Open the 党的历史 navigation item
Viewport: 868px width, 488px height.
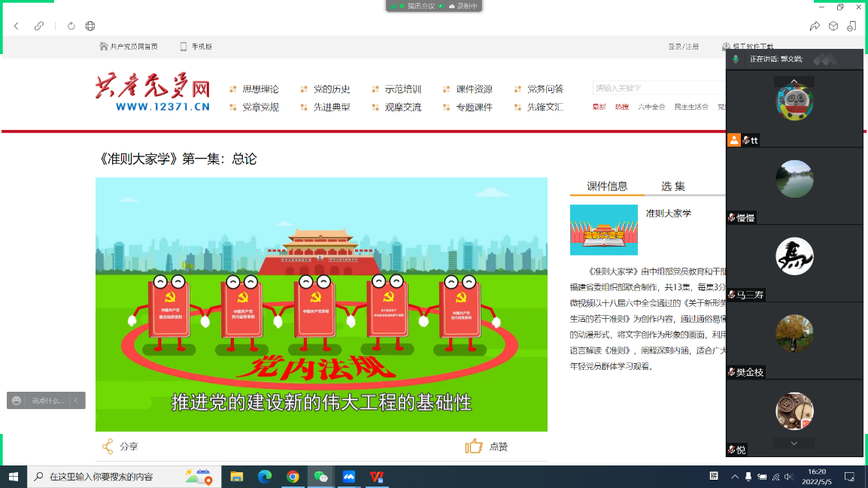pyautogui.click(x=331, y=89)
